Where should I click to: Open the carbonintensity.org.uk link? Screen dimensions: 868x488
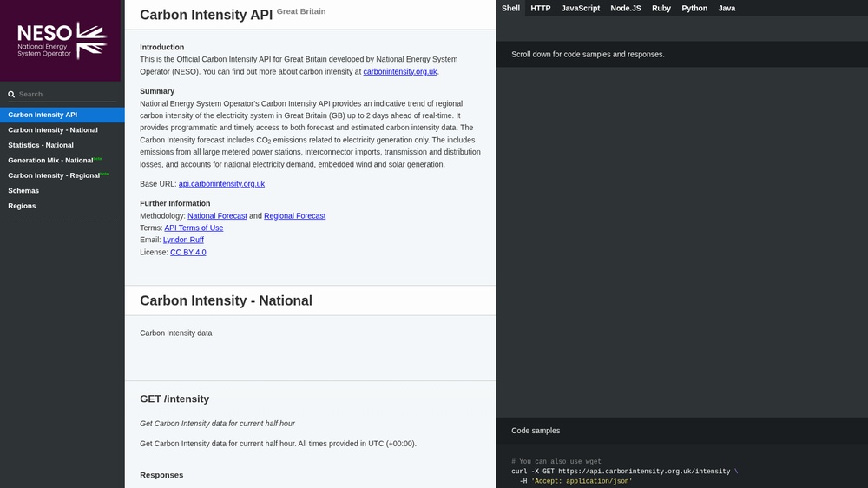click(399, 71)
